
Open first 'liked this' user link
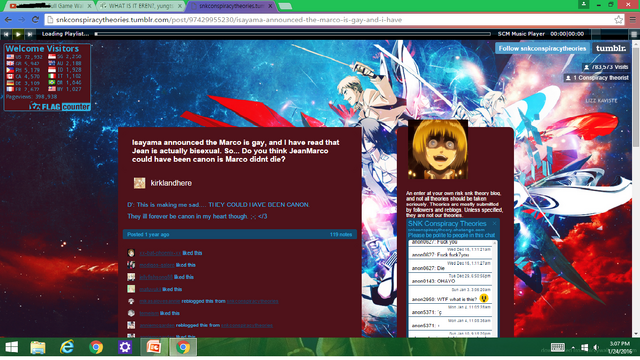pos(160,253)
